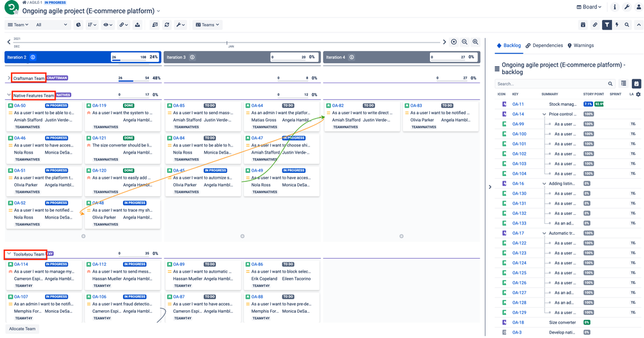This screenshot has height=338, width=644.
Task: Open issue OA-11 in backlog
Action: click(x=518, y=104)
